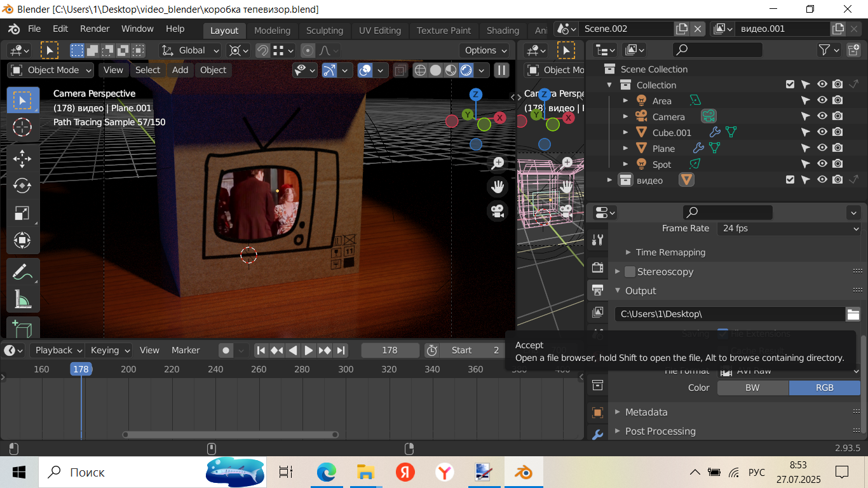Select the Scale tool in toolbar
This screenshot has height=488, width=868.
[22, 213]
